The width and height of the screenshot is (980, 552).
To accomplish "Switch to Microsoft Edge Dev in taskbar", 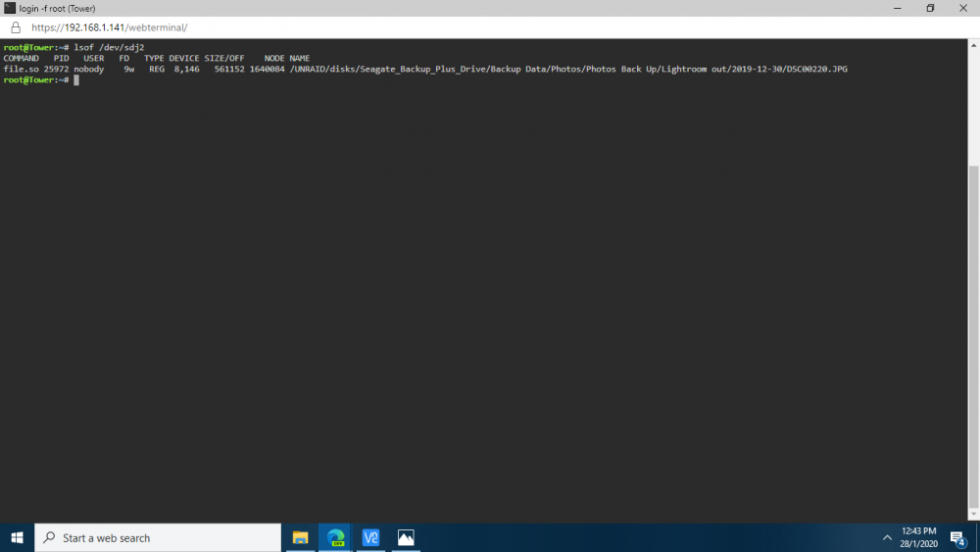I will pyautogui.click(x=335, y=537).
